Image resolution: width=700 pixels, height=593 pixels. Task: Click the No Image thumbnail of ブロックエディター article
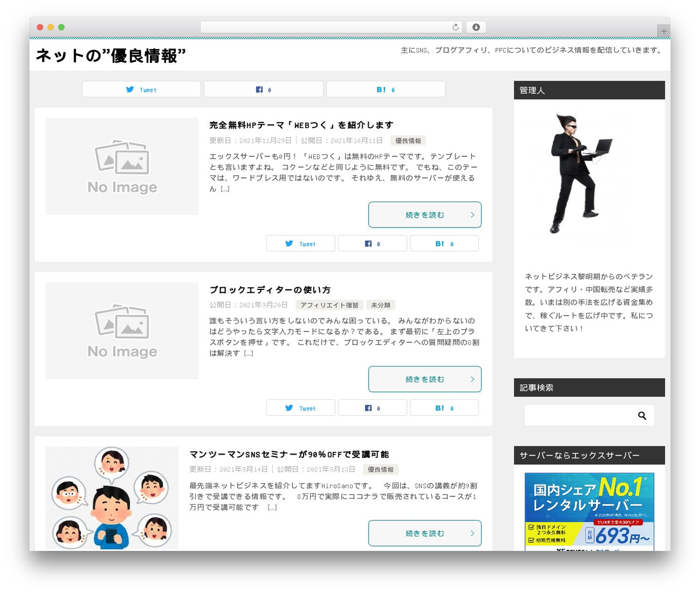click(122, 331)
